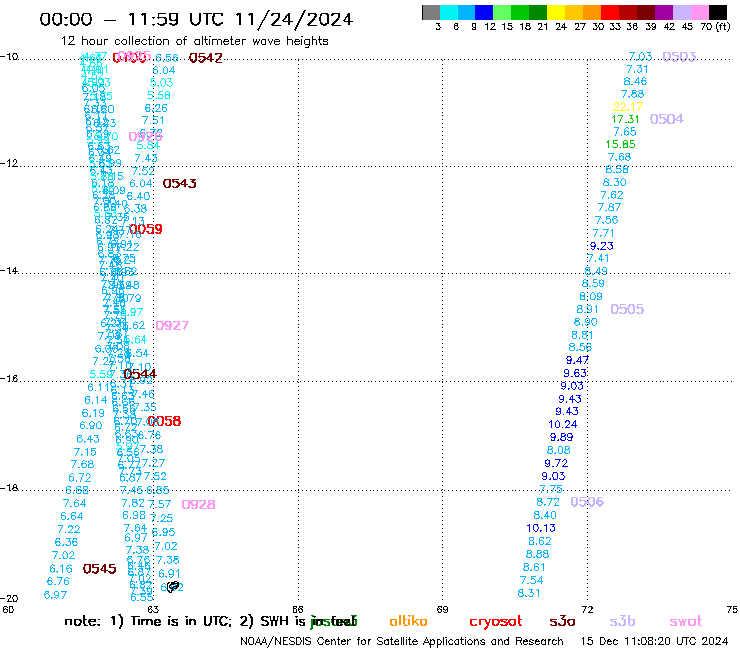
Task: Click the gray swatch in the color legend
Action: pyautogui.click(x=431, y=13)
